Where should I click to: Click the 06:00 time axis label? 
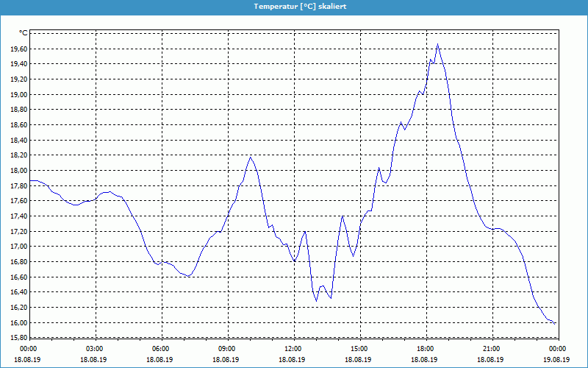pos(161,348)
